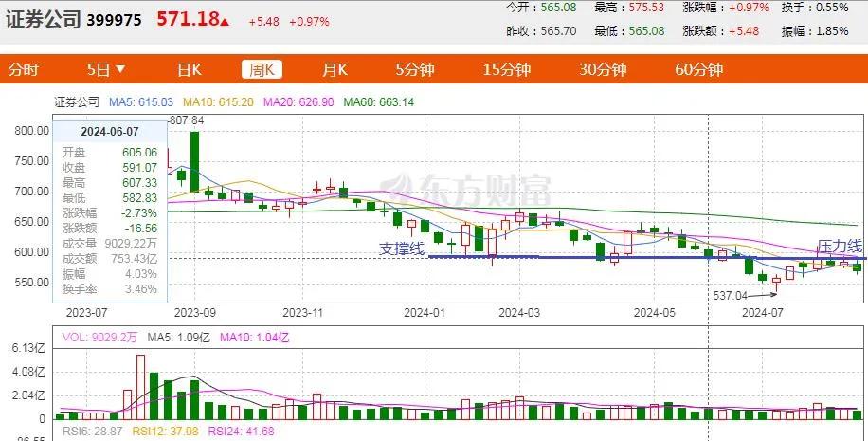The height and width of the screenshot is (441, 868).
Task: Select the 日K tab
Action: (190, 69)
